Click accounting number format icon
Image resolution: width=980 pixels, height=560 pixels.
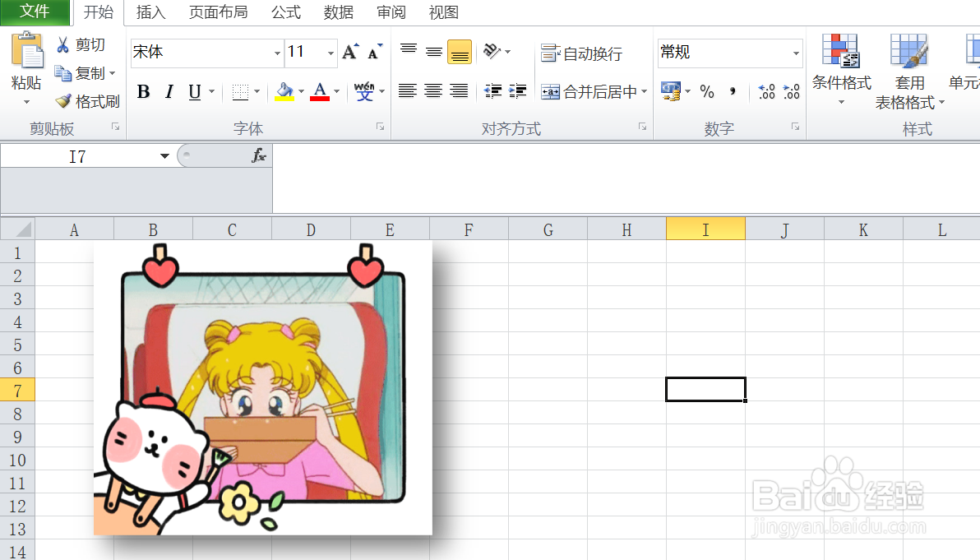coord(671,91)
